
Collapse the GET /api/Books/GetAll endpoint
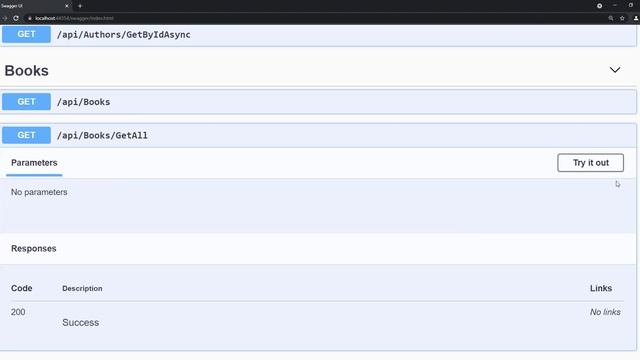(x=318, y=135)
